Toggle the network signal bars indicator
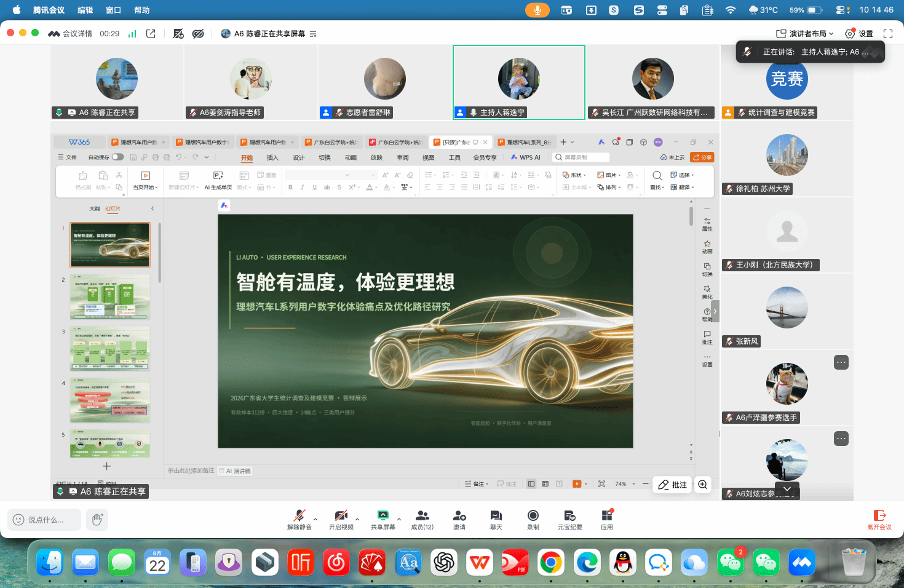The width and height of the screenshot is (904, 588). click(x=132, y=34)
